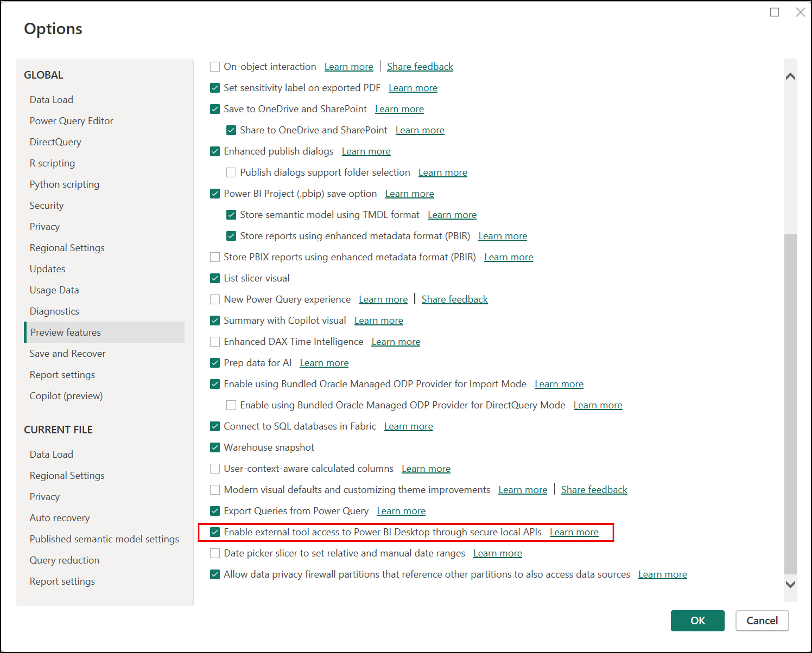Toggle Connect to SQL databases in Fabric
812x653 pixels.
[x=215, y=426]
